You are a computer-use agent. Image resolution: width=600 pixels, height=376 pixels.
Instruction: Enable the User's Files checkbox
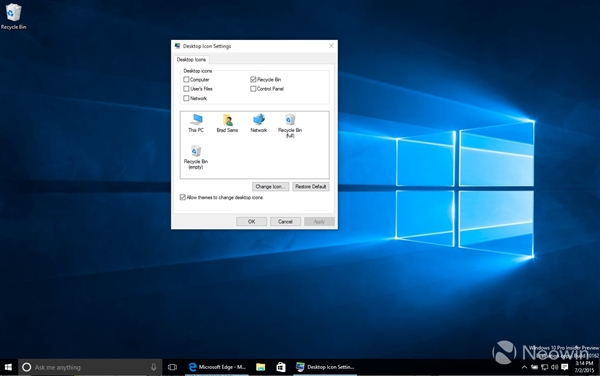click(186, 89)
